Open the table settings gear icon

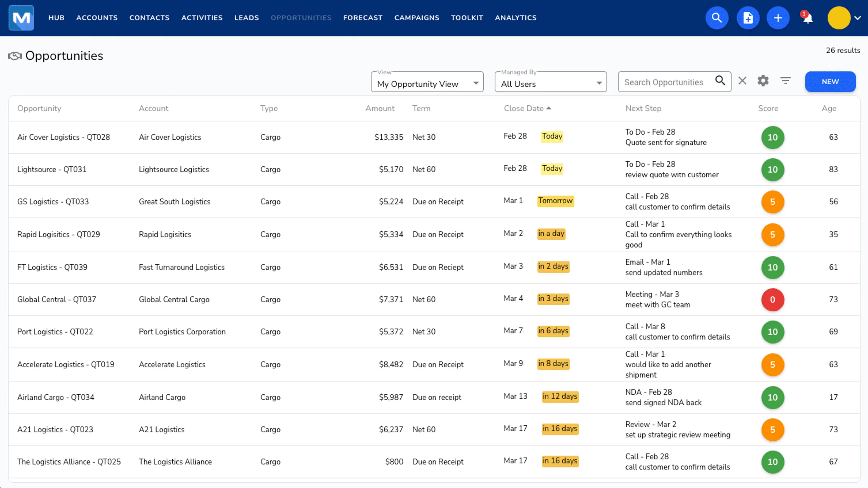coord(763,81)
